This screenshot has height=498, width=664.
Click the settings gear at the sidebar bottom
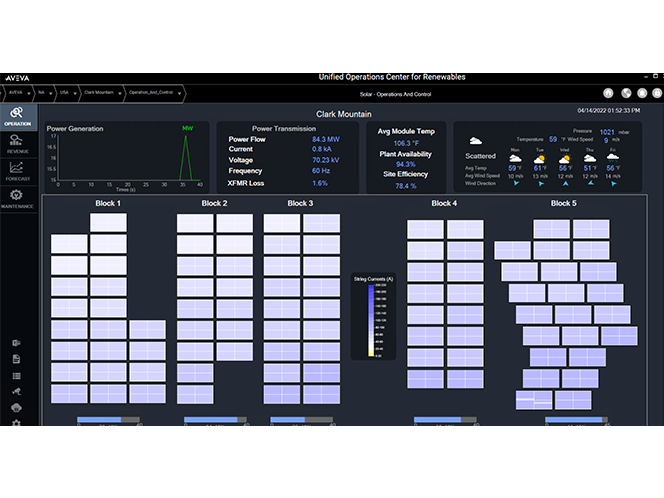point(16,423)
